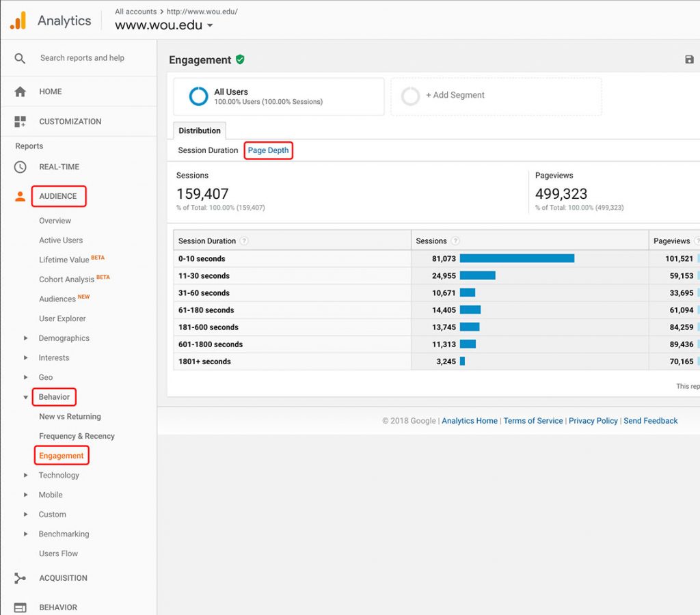Image resolution: width=700 pixels, height=615 pixels.
Task: Click the All accounts breadcrumb
Action: pyautogui.click(x=136, y=12)
